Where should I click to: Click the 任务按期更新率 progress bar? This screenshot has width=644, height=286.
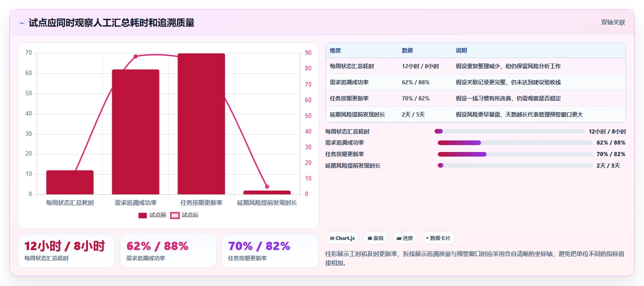click(515, 154)
